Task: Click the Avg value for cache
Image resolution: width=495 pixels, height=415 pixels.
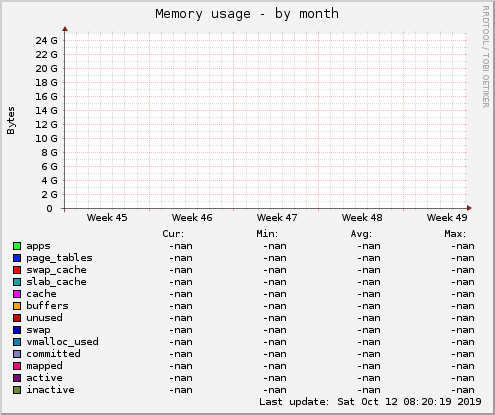Action: tap(369, 294)
